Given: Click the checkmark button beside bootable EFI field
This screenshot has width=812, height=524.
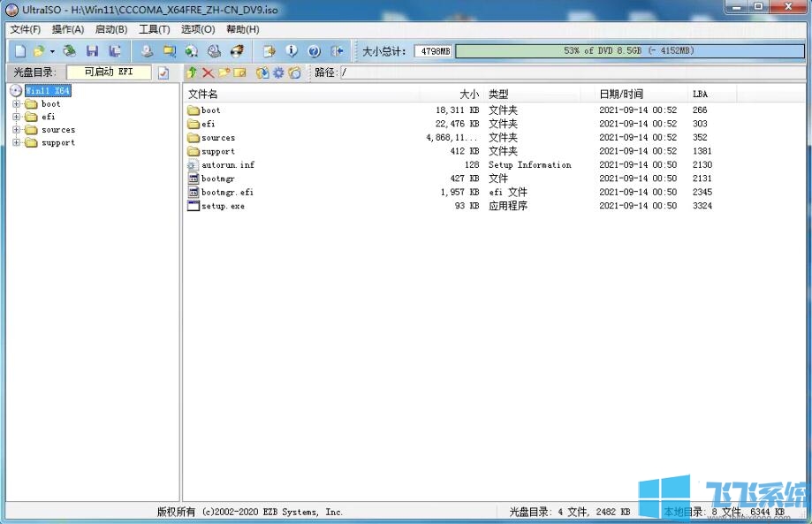Looking at the screenshot, I should click(x=163, y=72).
